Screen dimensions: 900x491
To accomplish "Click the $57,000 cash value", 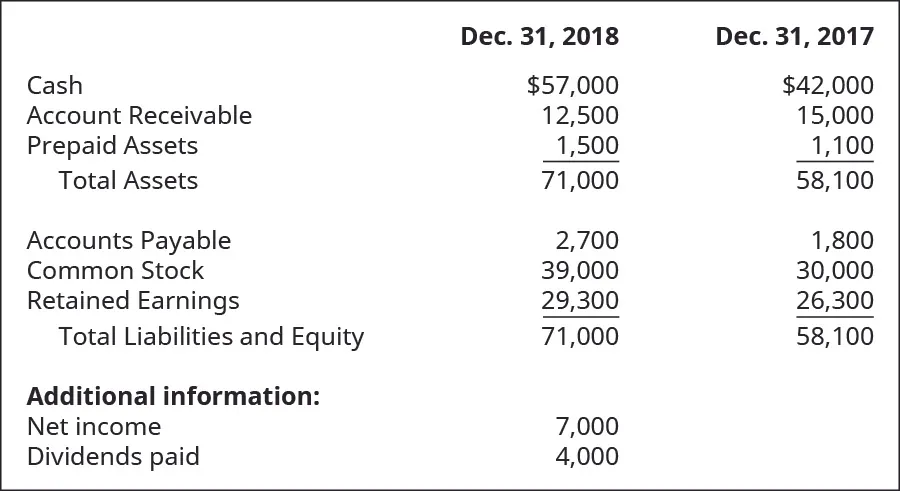I will 572,86.
